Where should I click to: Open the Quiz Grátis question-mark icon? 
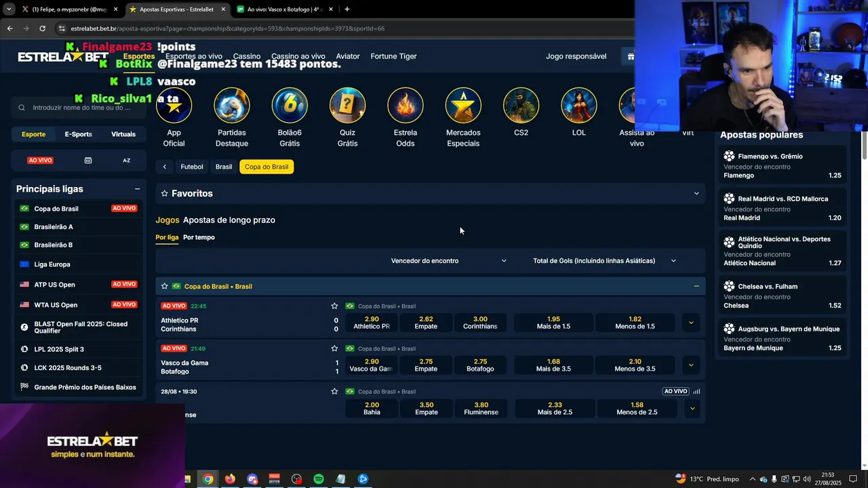[347, 106]
